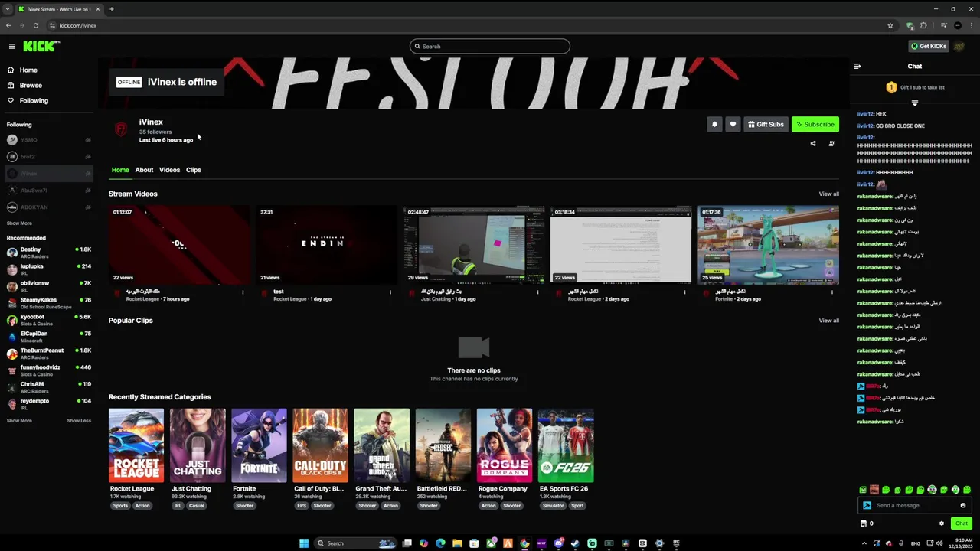980x551 pixels.
Task: Open the hamburger sidebar menu
Action: pos(12,46)
